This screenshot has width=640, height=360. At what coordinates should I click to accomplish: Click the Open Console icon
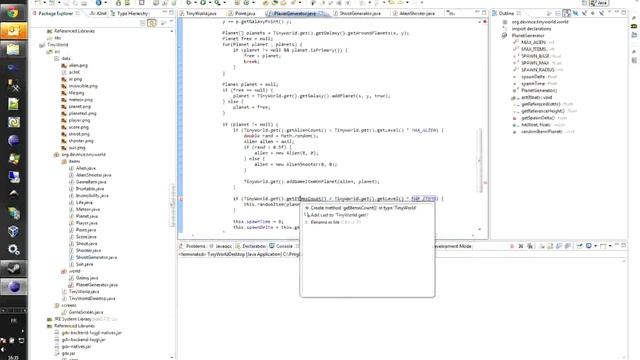[603, 246]
